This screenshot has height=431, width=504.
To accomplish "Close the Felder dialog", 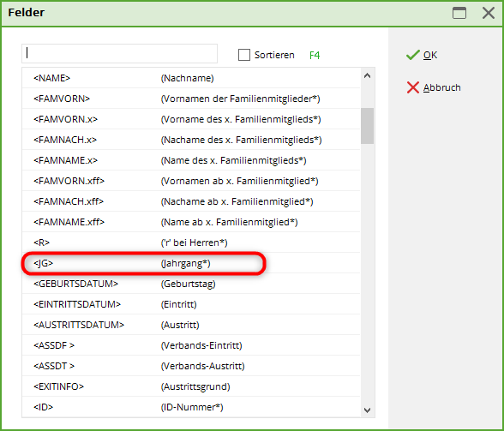I will [x=489, y=13].
